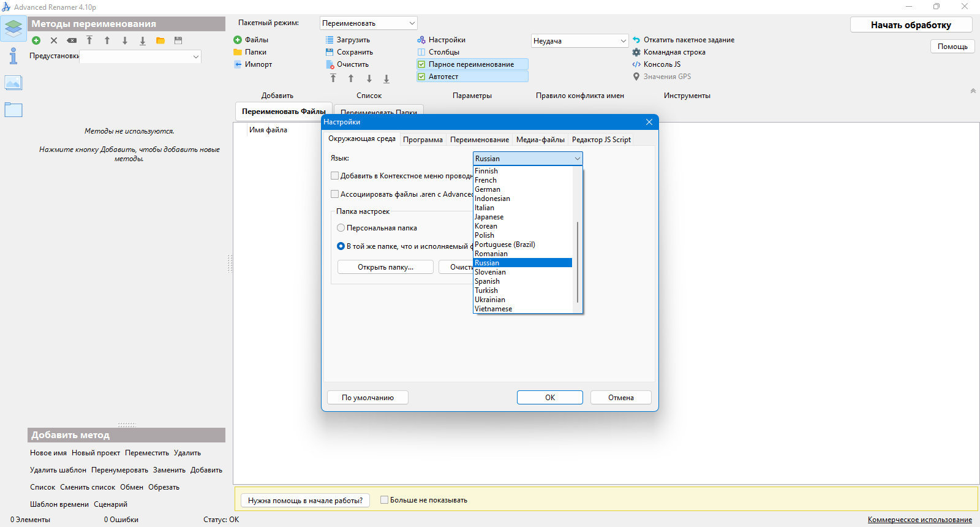
Task: Switch to the Программа settings tab
Action: (423, 140)
